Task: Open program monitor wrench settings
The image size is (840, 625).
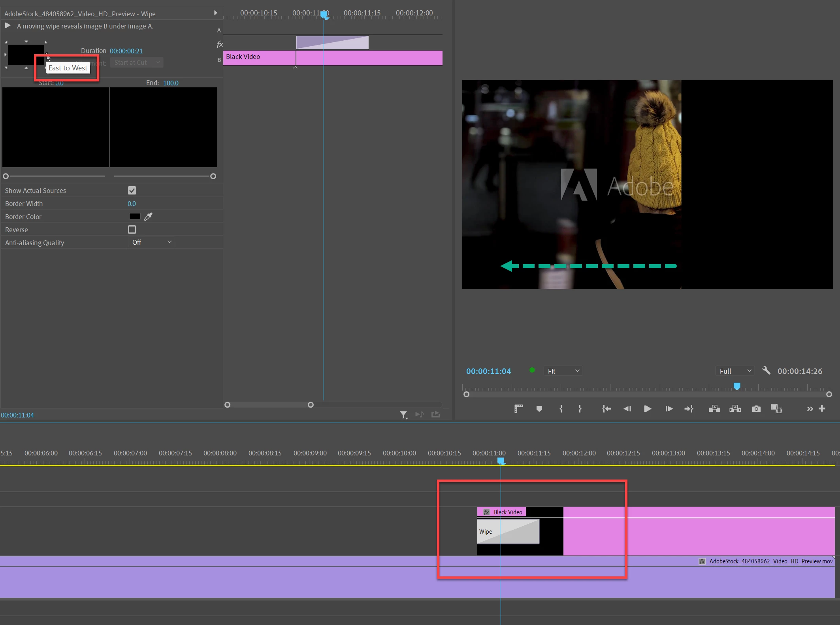Action: tap(766, 370)
